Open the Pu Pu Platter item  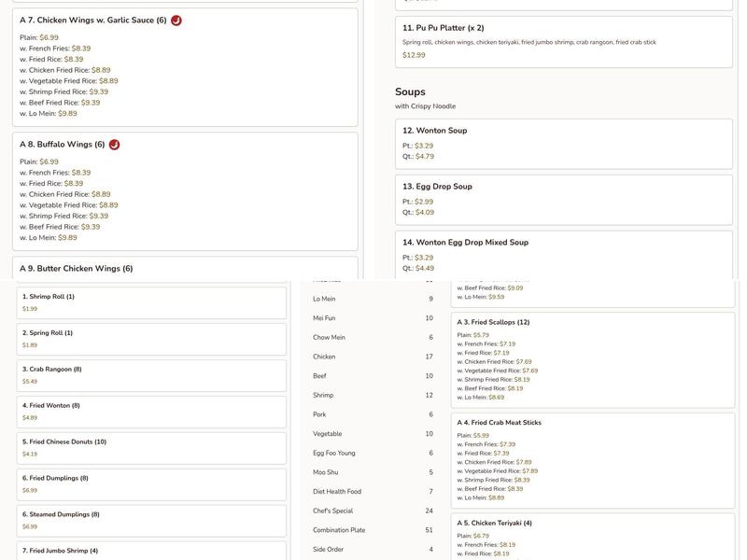coord(563,41)
